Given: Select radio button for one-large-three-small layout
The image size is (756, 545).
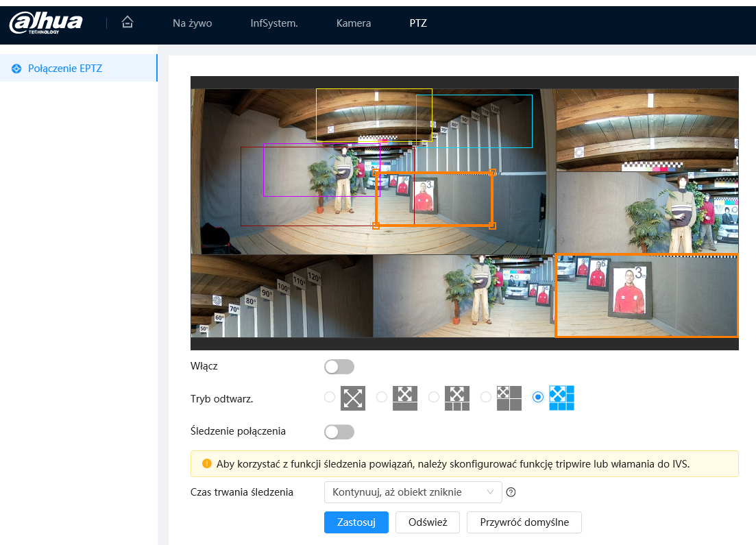Looking at the screenshot, I should tap(434, 397).
